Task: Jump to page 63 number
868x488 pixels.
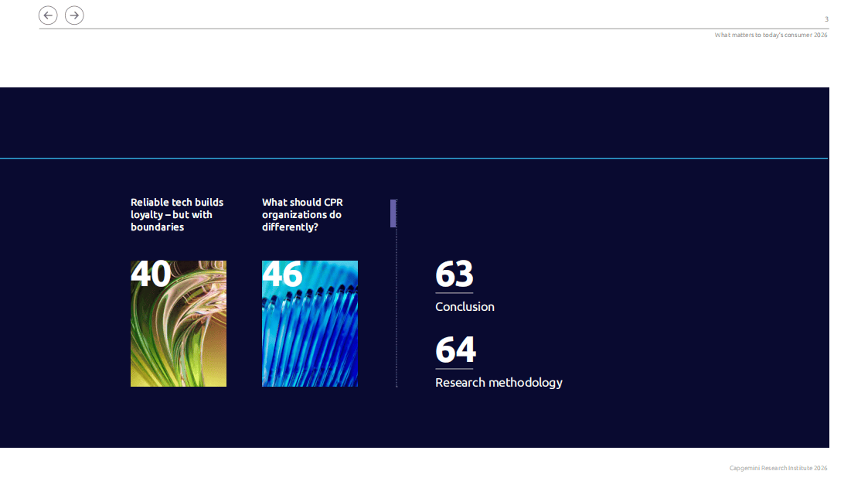Action: [454, 275]
